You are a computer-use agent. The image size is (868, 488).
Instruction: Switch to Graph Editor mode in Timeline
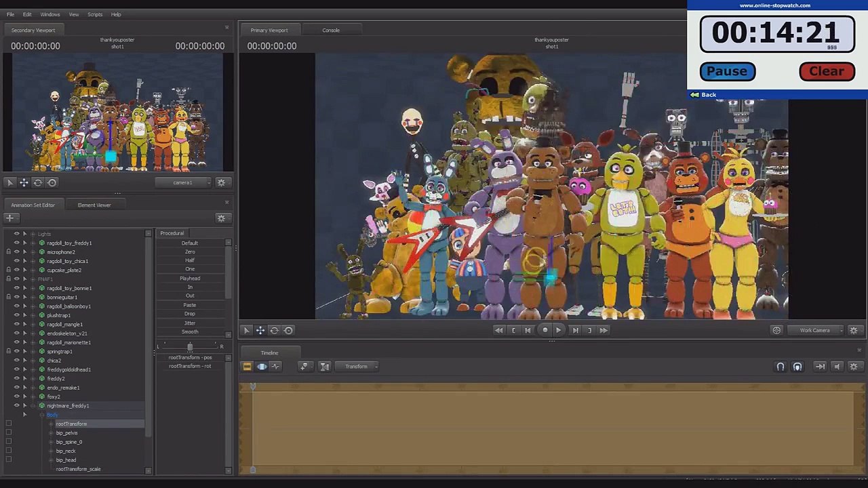click(276, 367)
